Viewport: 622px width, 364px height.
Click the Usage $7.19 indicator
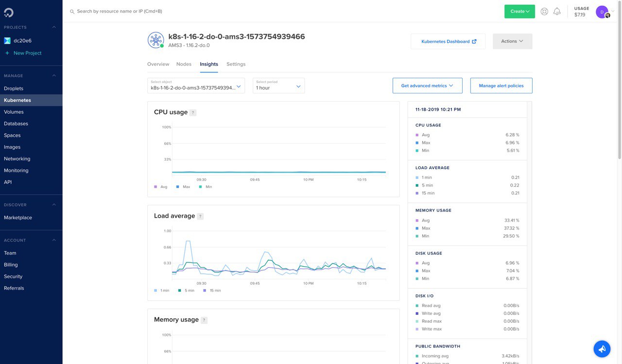(581, 12)
